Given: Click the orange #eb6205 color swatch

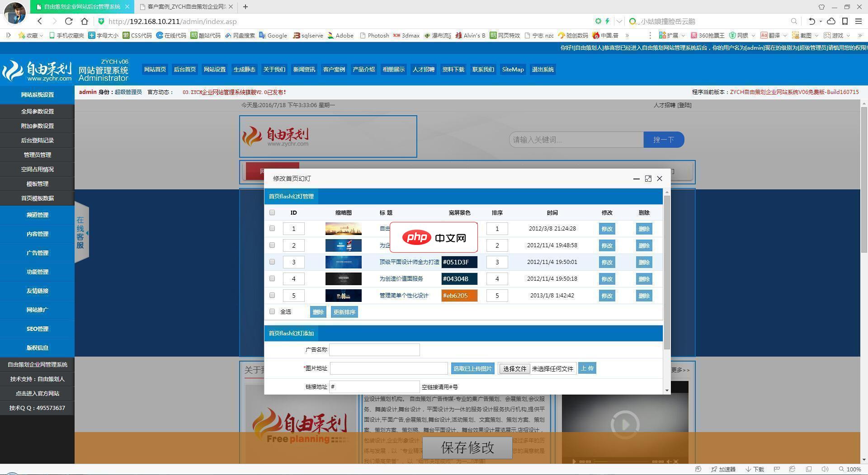Looking at the screenshot, I should pyautogui.click(x=459, y=296).
